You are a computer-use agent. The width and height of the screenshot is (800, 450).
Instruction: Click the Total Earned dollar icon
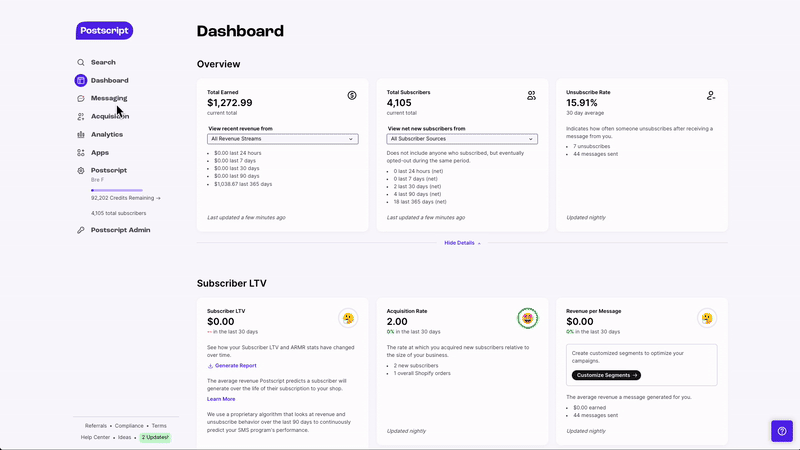[x=352, y=95]
